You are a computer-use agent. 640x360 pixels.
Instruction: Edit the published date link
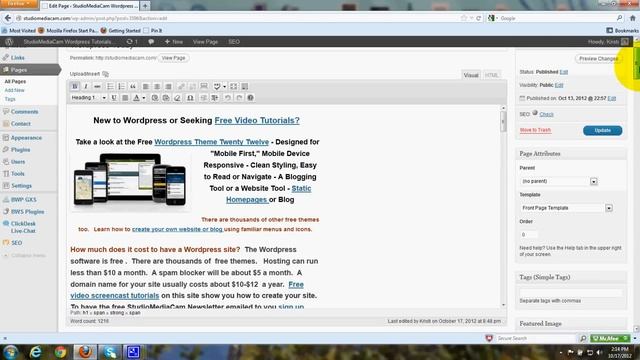[x=611, y=98]
